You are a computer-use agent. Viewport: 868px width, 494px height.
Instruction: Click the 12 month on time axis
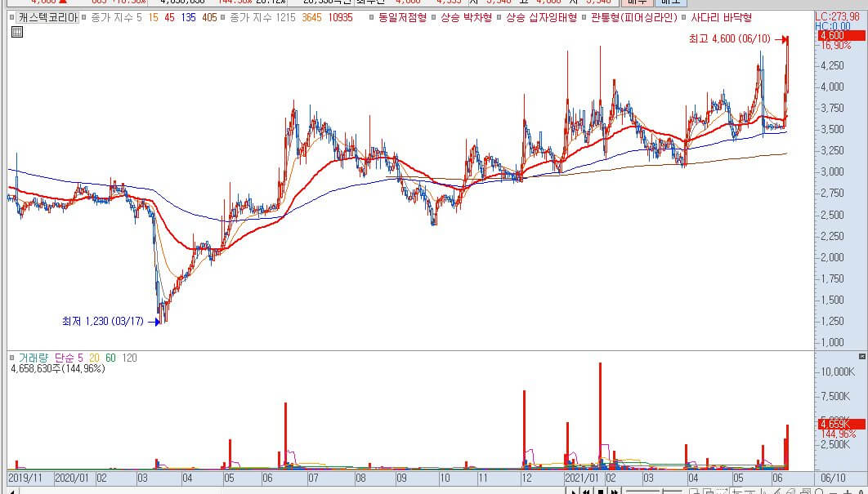click(x=526, y=478)
